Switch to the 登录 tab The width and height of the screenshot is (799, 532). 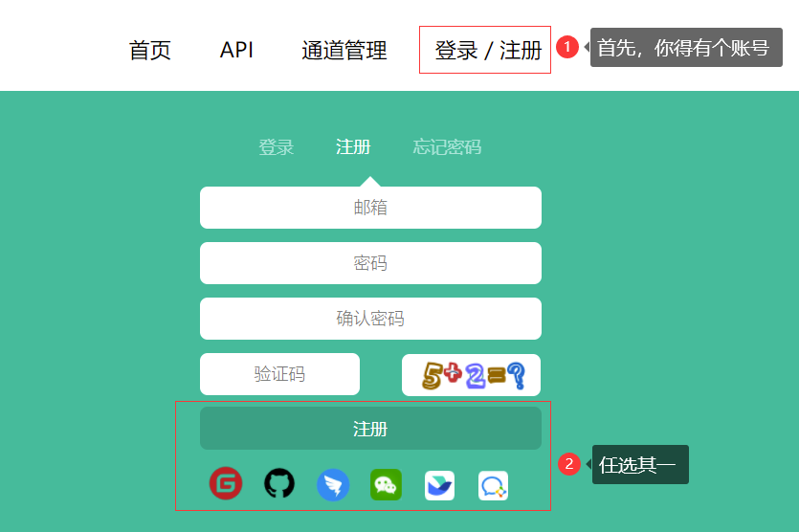pos(277,147)
